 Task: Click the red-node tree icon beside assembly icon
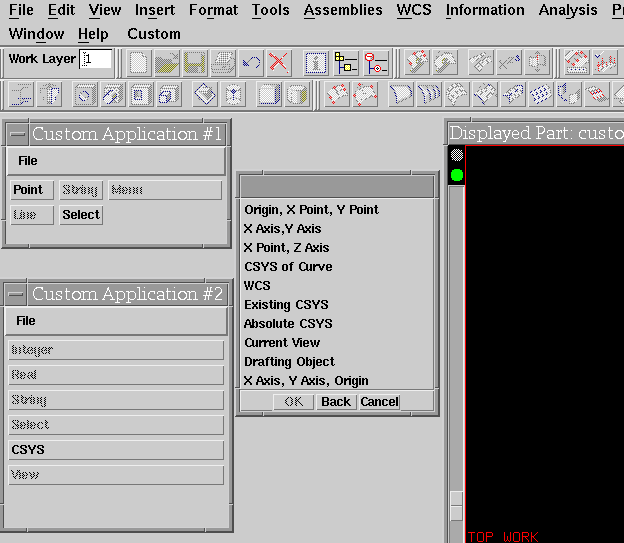click(x=375, y=63)
